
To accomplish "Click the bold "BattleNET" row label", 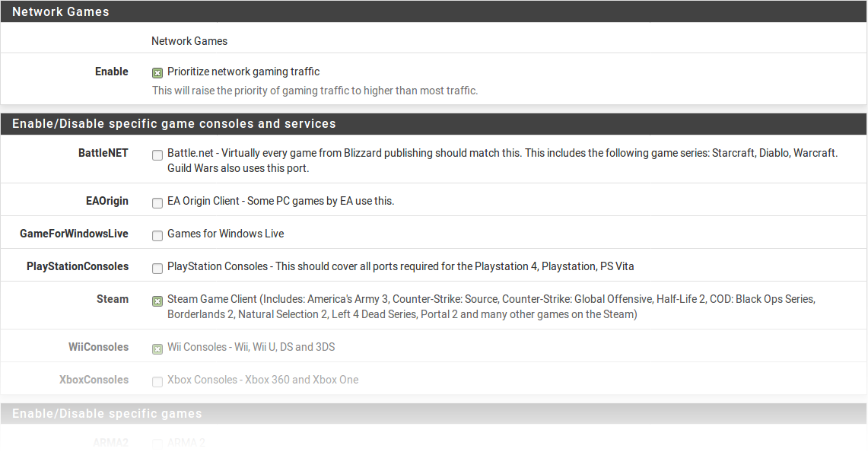I will click(103, 153).
